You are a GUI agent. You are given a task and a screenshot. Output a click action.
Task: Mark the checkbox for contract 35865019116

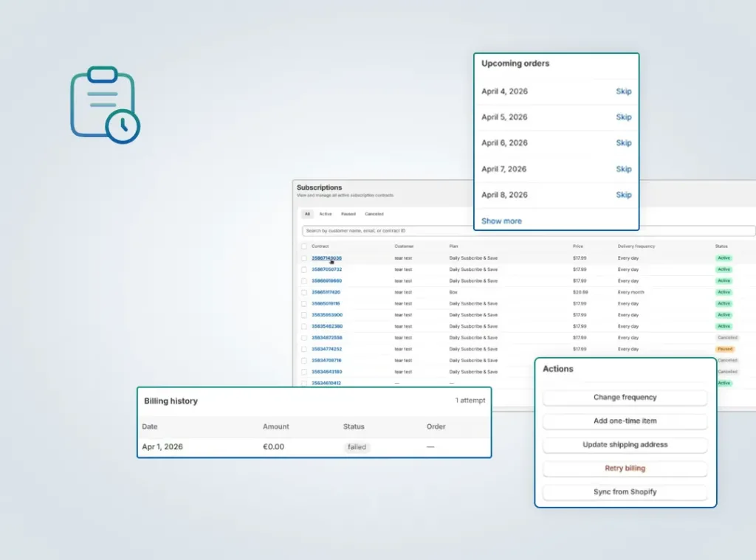(x=303, y=304)
